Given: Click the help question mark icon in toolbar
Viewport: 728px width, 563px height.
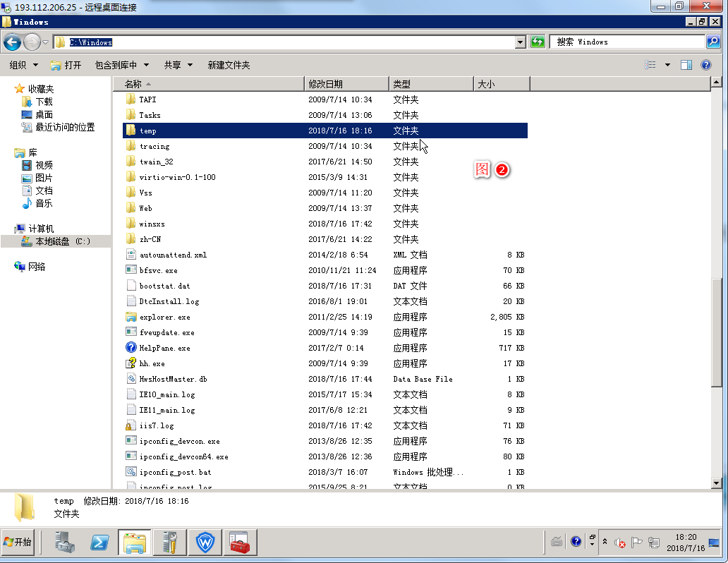Looking at the screenshot, I should coord(706,65).
